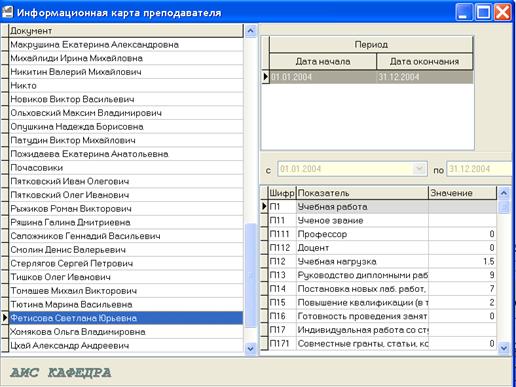The width and height of the screenshot is (516, 387).
Task: Click the row selector beside Фетисова Светлана Юрьевна
Action: (5, 318)
